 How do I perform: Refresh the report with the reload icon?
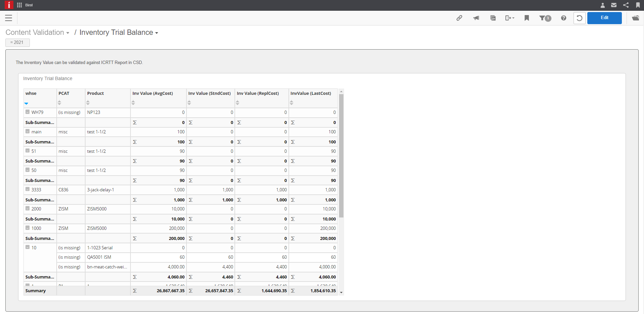coord(580,18)
